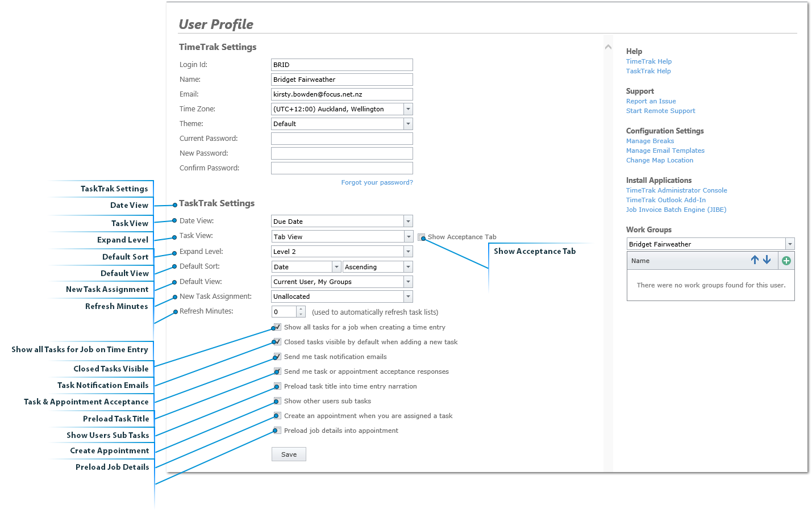Toggle Show Acceptance Tab checkbox

pos(422,237)
